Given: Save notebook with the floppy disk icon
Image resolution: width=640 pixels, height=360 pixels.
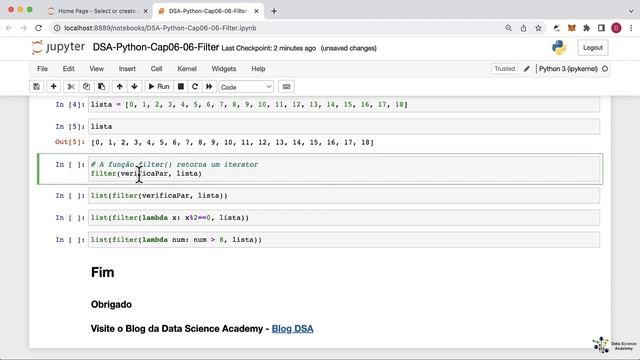Looking at the screenshot, I should coord(37,87).
